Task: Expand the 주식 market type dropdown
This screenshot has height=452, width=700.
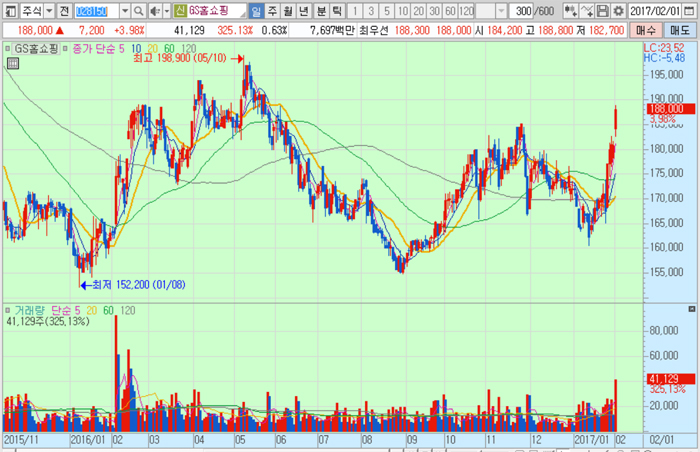Action: 49,10
